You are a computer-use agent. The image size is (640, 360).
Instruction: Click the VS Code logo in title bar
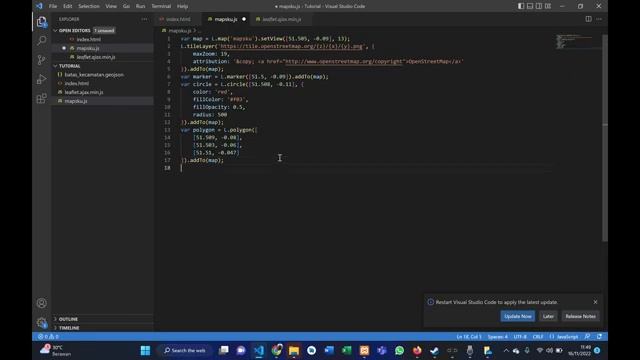(39, 6)
